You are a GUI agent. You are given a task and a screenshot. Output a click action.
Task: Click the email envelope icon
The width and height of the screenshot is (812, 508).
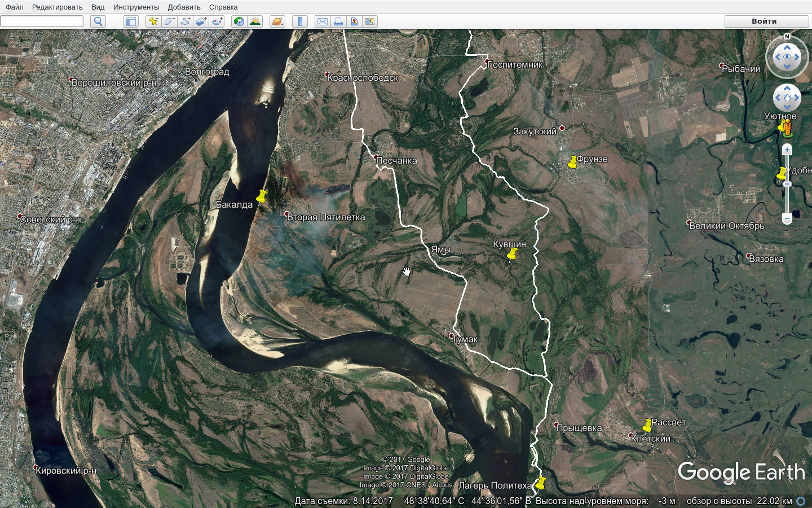(x=323, y=21)
